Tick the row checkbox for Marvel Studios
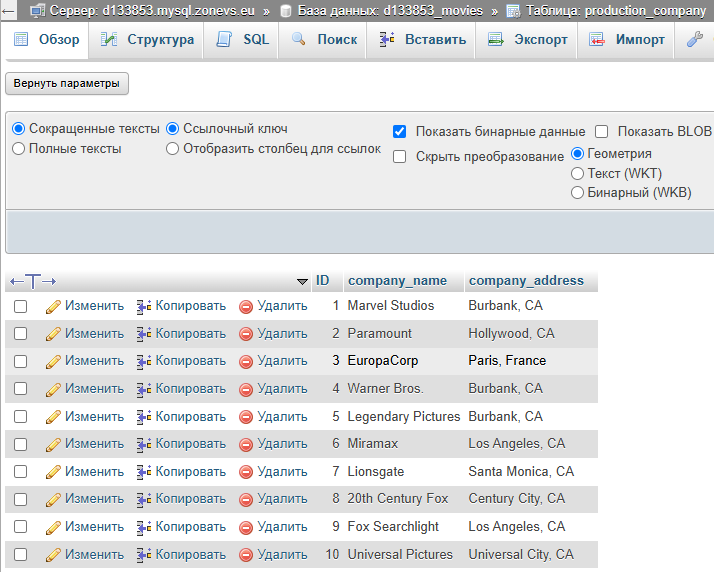714x572 pixels. [x=20, y=306]
